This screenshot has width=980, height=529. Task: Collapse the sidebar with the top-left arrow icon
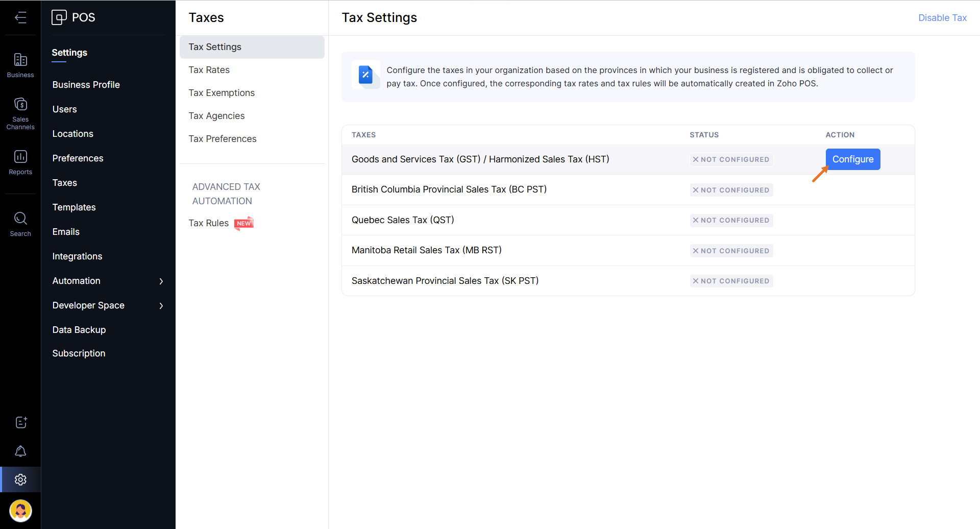click(x=20, y=18)
